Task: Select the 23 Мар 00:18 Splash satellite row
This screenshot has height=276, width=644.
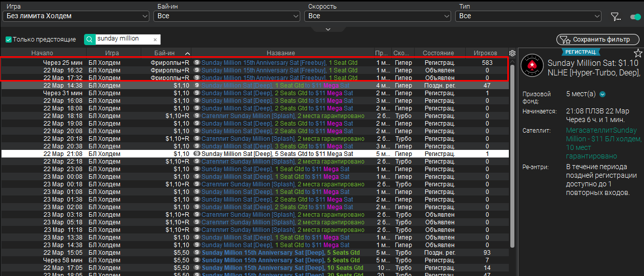Action: coord(255,184)
